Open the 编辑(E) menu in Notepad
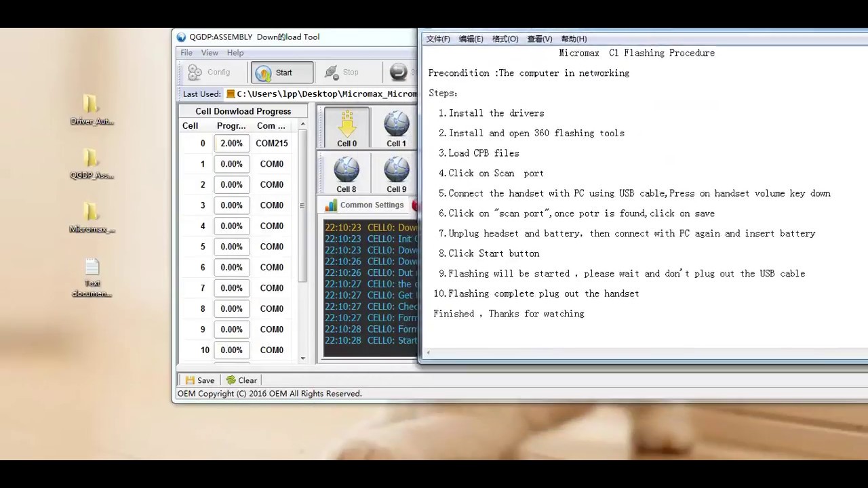 pyautogui.click(x=471, y=39)
